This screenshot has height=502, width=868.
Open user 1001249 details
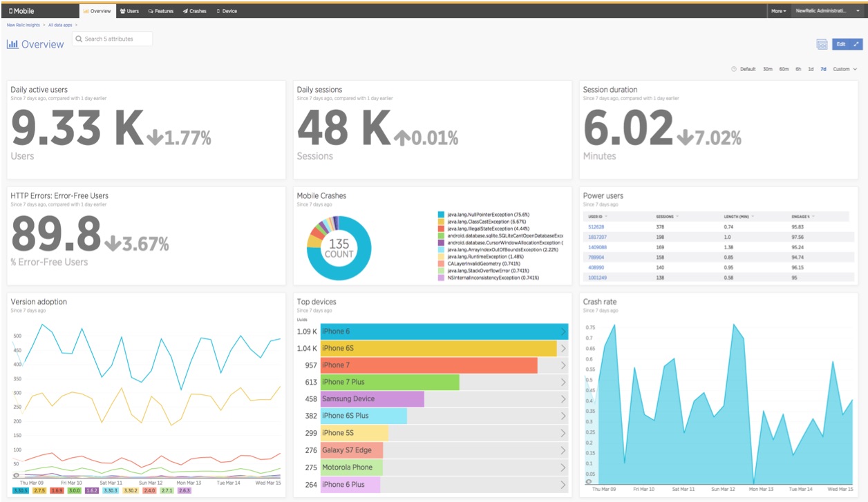coord(597,277)
